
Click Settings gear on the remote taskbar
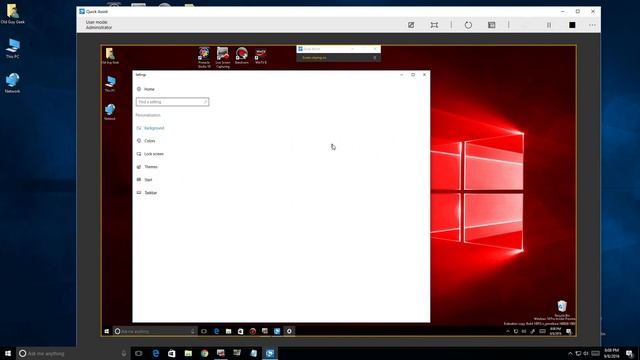point(289,331)
